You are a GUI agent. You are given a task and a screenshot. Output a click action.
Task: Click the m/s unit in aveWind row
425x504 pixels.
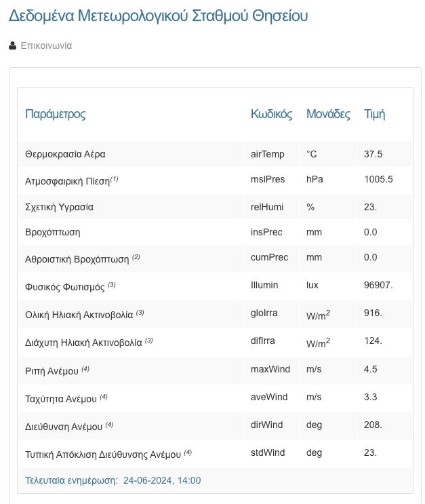[314, 397]
